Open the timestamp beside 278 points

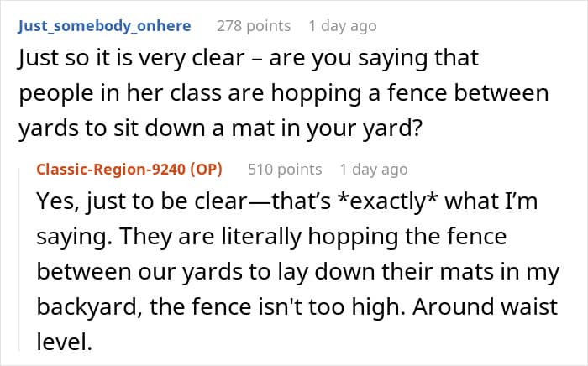click(x=342, y=26)
